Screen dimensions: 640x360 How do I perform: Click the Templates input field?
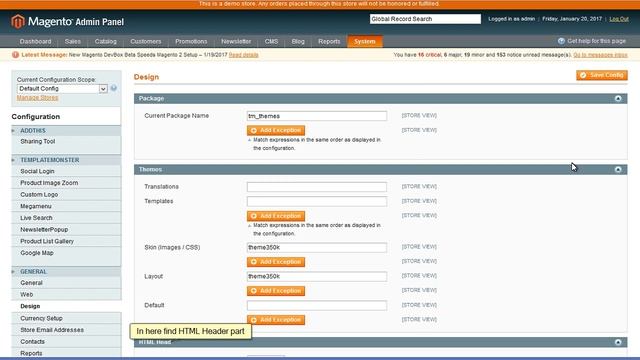coord(317,201)
